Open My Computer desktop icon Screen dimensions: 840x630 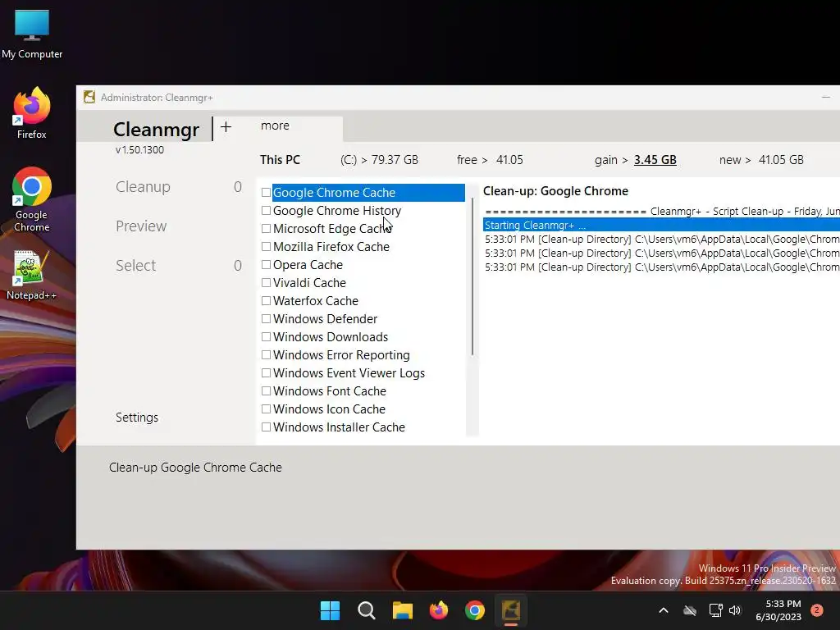click(32, 34)
